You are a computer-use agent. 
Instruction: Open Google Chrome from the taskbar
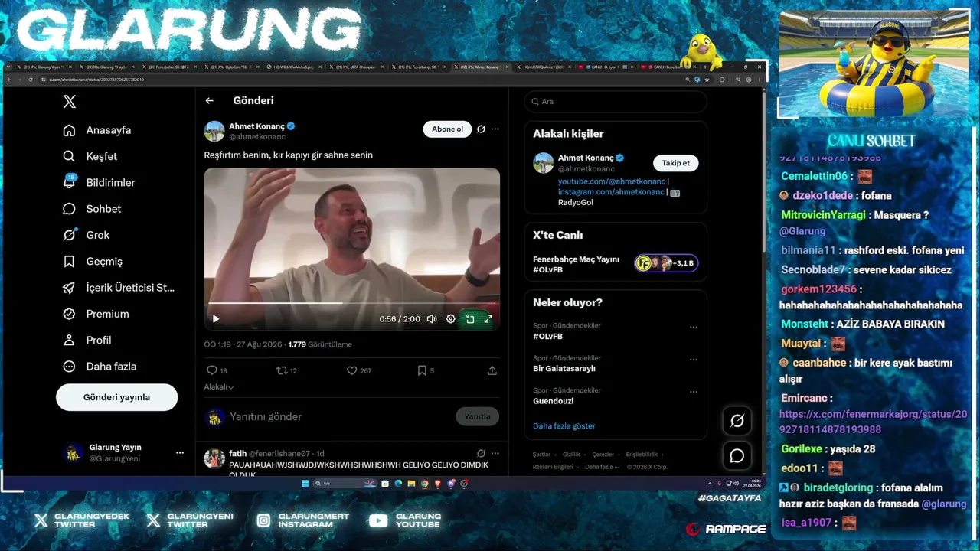tap(425, 484)
